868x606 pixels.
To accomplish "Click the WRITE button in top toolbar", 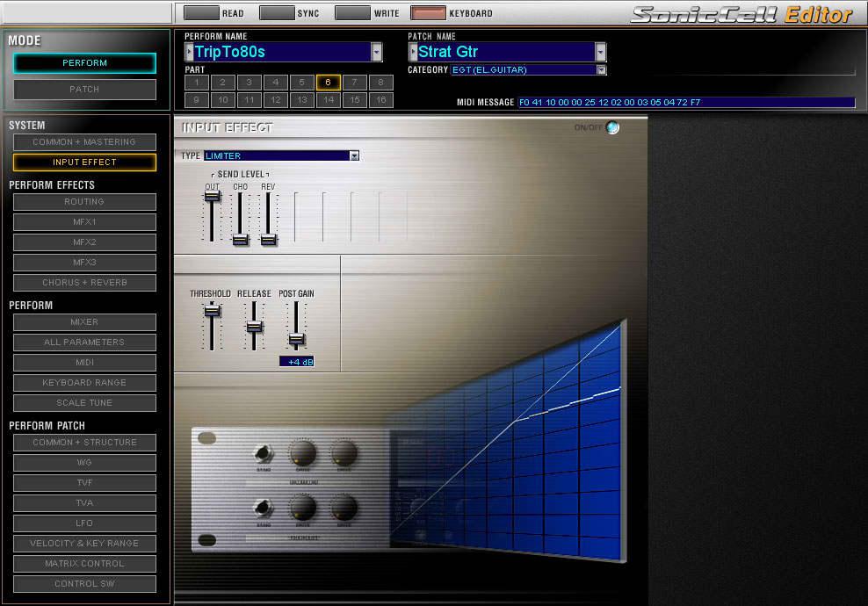I will 352,12.
